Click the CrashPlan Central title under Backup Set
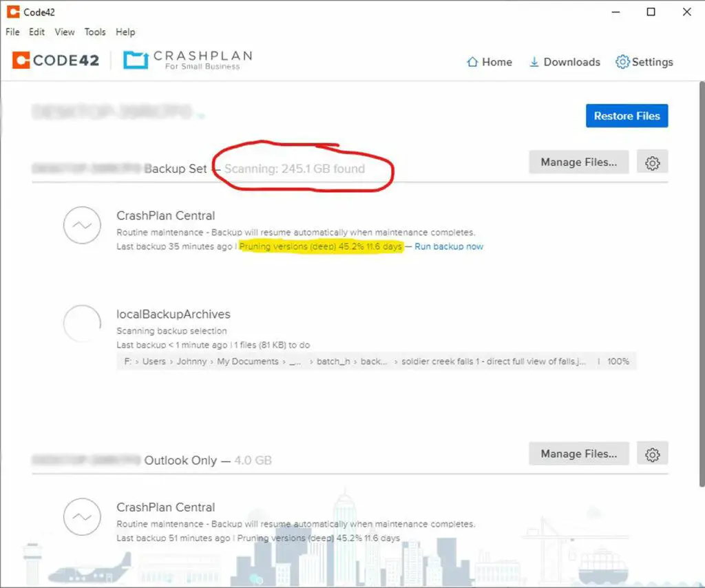The width and height of the screenshot is (705, 588). tap(165, 216)
